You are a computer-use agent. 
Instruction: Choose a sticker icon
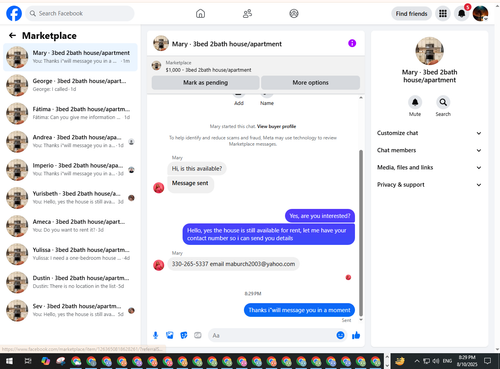184,335
